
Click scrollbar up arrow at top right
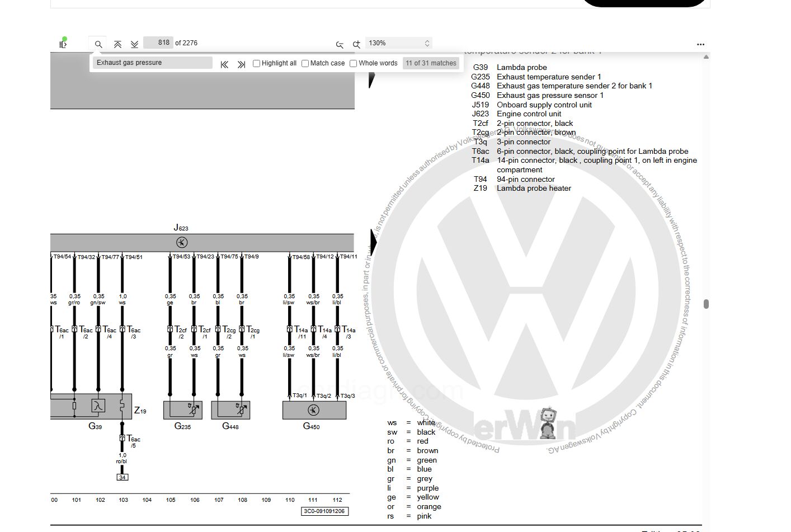(x=707, y=57)
